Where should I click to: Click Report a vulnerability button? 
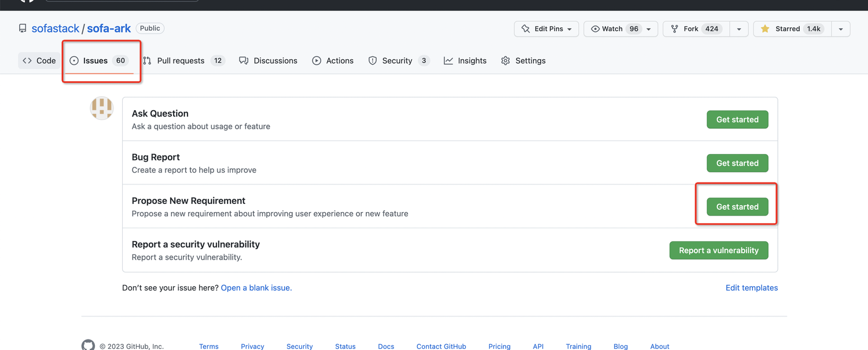tap(719, 250)
